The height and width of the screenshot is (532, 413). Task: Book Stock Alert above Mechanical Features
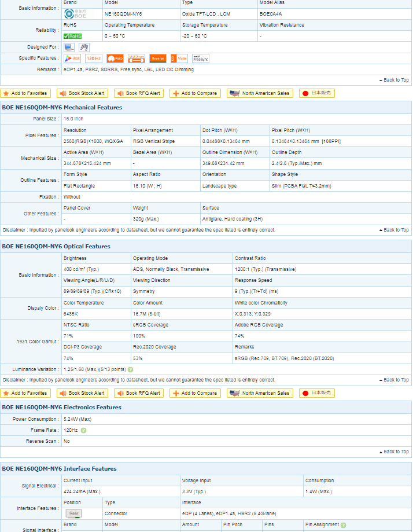[82, 93]
